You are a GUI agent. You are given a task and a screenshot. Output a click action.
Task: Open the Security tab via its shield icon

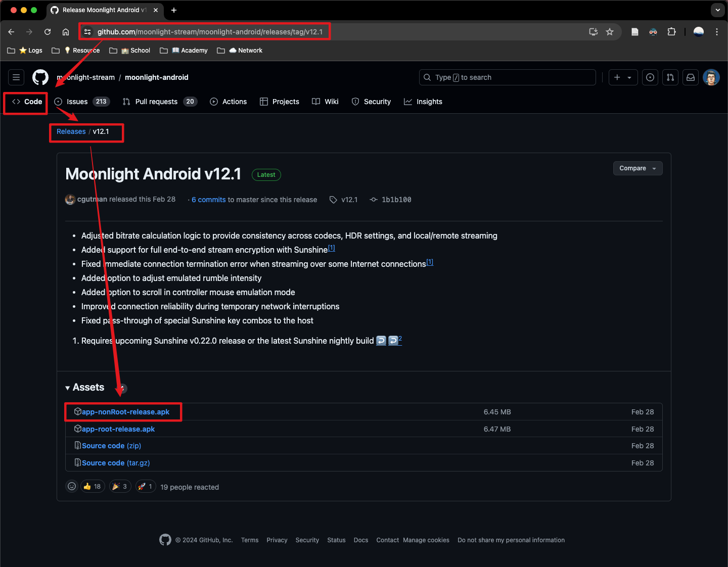tap(355, 102)
